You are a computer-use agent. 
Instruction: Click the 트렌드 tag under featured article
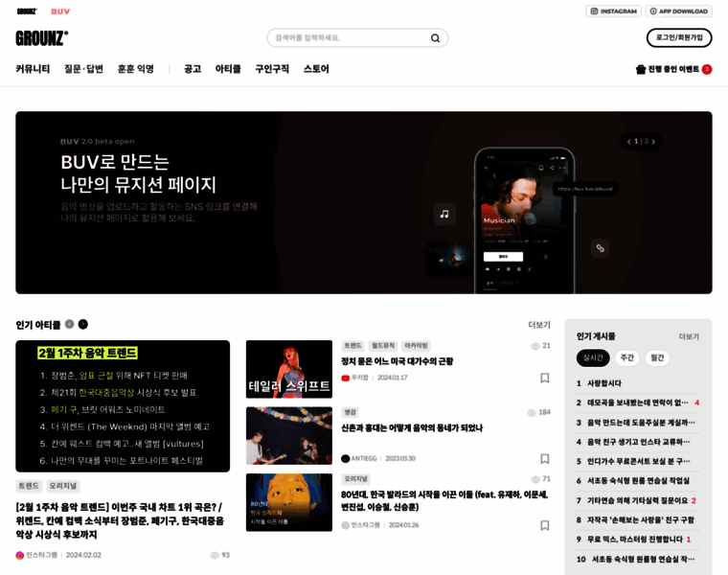coord(29,486)
